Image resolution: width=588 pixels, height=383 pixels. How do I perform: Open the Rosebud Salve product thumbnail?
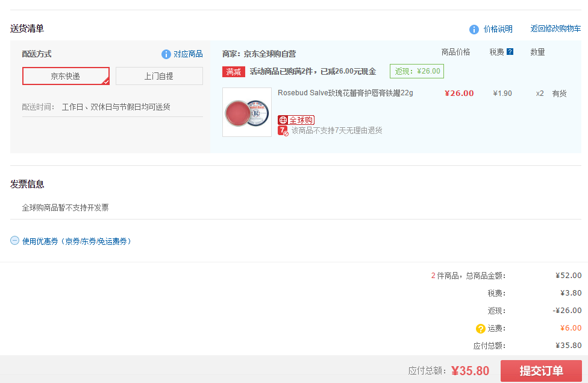tap(247, 112)
